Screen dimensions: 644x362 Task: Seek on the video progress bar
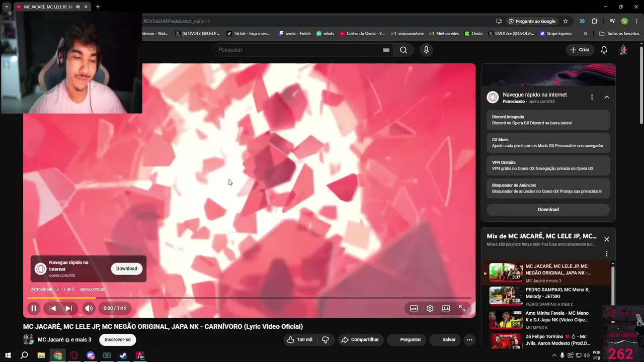tap(249, 298)
